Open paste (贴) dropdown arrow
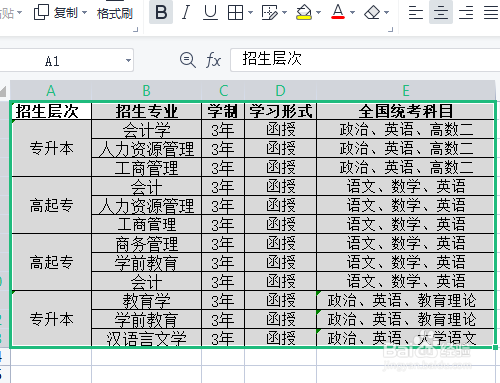 [19, 13]
